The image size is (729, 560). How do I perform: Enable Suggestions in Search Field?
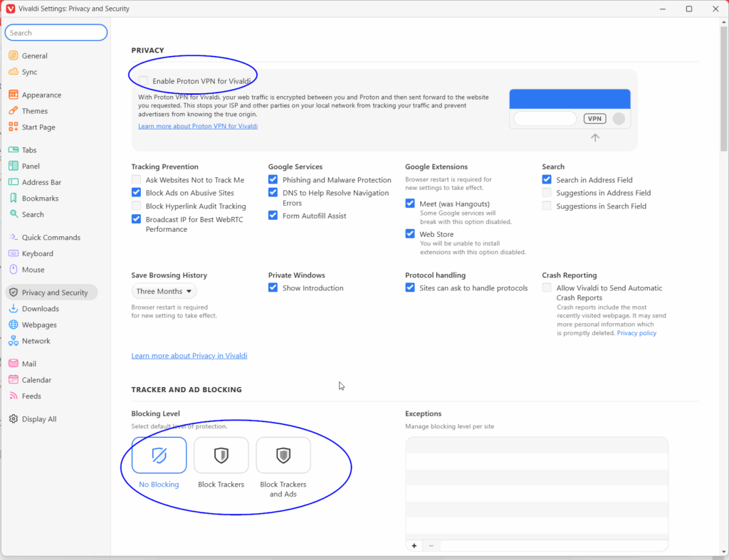pyautogui.click(x=547, y=206)
